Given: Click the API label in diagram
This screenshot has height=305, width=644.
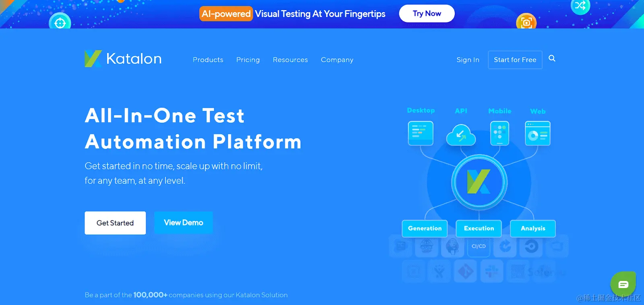Looking at the screenshot, I should pos(461,111).
